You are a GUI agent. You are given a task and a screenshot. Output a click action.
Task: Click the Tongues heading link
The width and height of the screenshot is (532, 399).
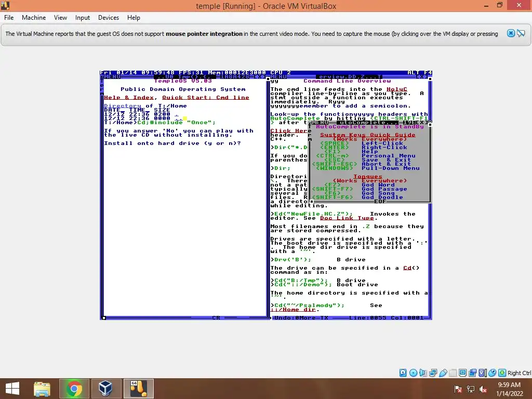(x=368, y=177)
